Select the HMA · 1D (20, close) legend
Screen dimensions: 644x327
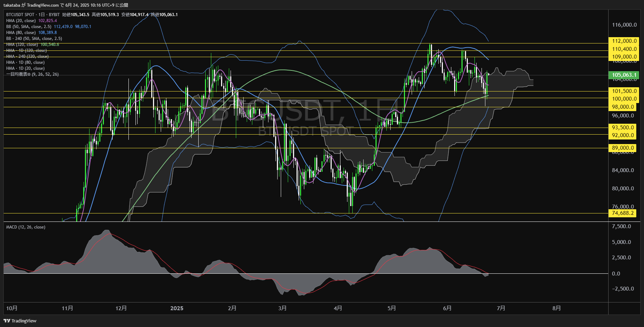25,68
